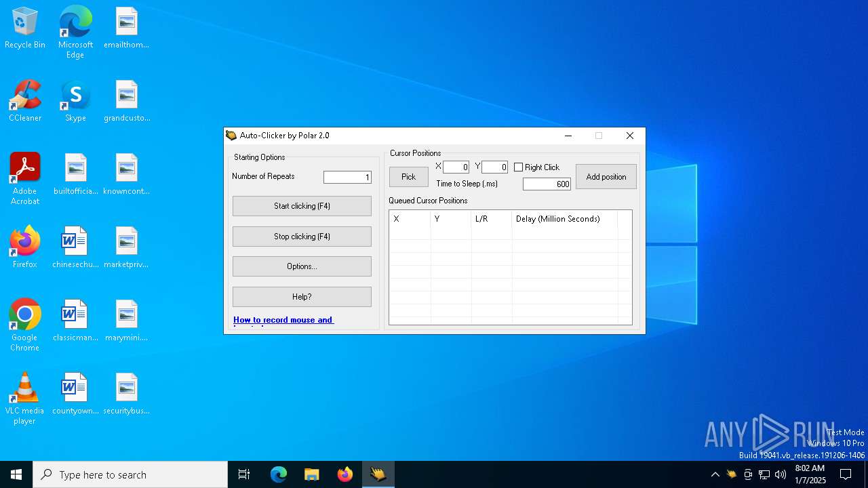Click the Start clicking (F4) button
The height and width of the screenshot is (488, 868).
(302, 206)
